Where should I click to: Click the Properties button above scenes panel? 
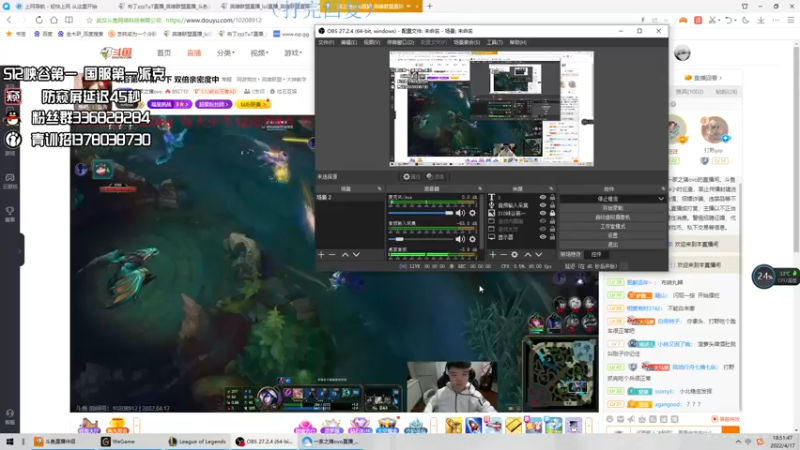[411, 177]
